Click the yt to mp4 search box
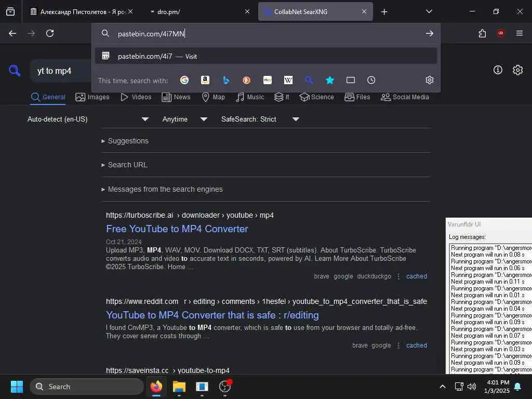Image resolution: width=532 pixels, height=399 pixels. 61,71
